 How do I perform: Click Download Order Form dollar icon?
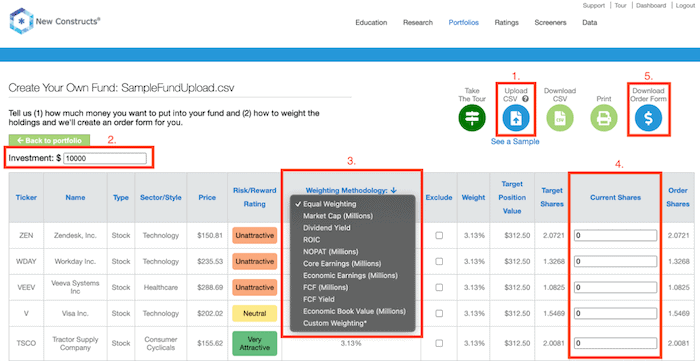click(x=648, y=118)
